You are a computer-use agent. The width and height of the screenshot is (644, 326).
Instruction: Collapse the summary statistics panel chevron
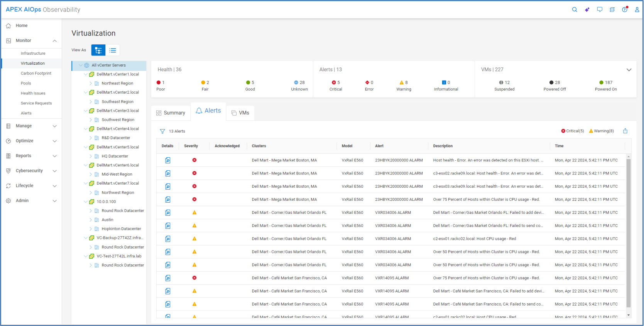pyautogui.click(x=629, y=70)
